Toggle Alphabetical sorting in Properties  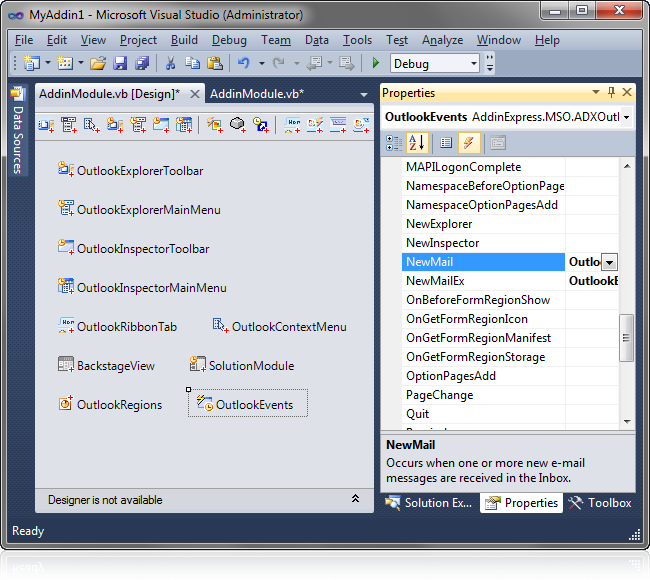pyautogui.click(x=417, y=143)
